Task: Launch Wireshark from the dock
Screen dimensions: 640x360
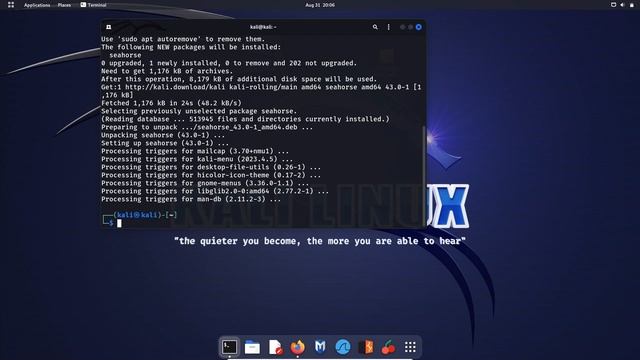Action: tap(343, 347)
